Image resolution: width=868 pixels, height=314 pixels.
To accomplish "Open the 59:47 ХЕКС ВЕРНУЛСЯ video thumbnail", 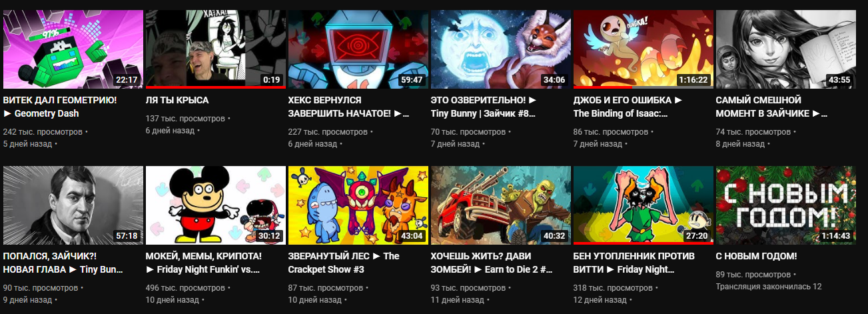I will (x=357, y=49).
